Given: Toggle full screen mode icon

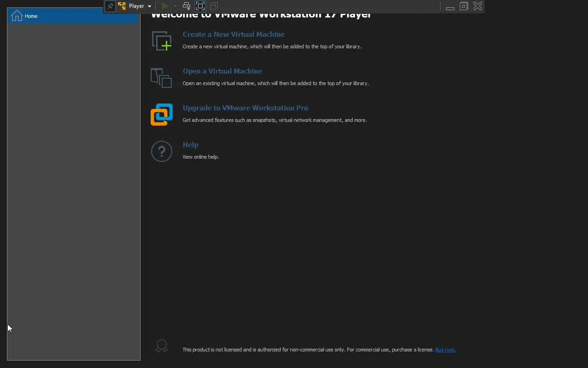Looking at the screenshot, I should (x=200, y=6).
